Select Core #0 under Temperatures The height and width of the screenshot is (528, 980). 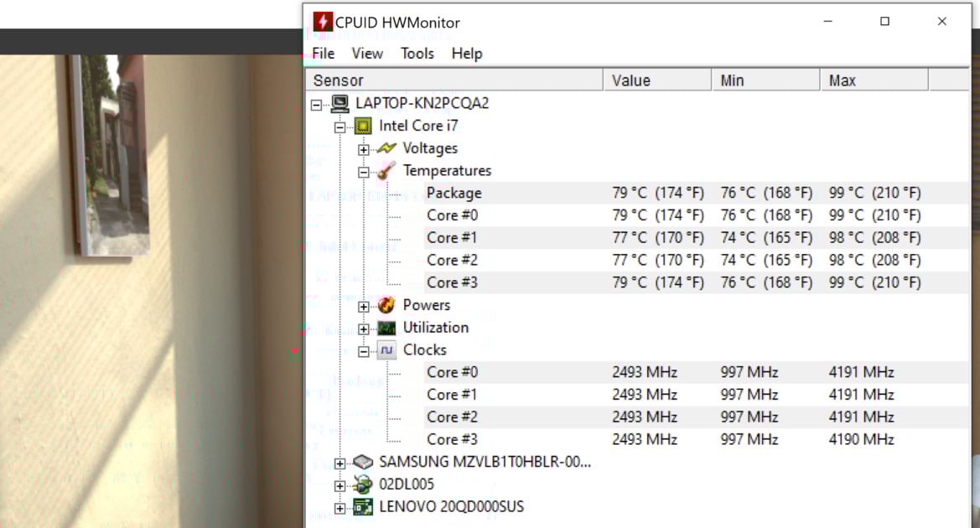pyautogui.click(x=697, y=215)
